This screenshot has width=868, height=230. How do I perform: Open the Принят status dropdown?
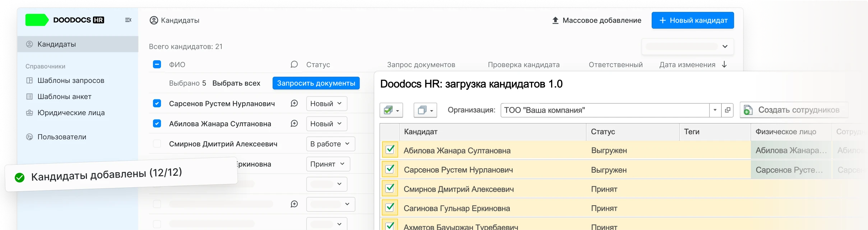tap(328, 164)
